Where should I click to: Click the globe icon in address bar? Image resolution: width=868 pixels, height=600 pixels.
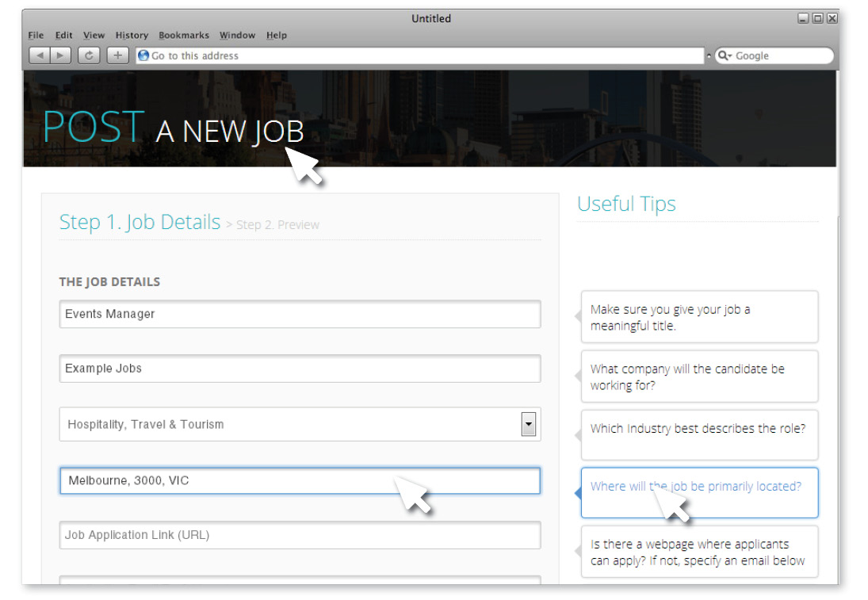coord(143,55)
